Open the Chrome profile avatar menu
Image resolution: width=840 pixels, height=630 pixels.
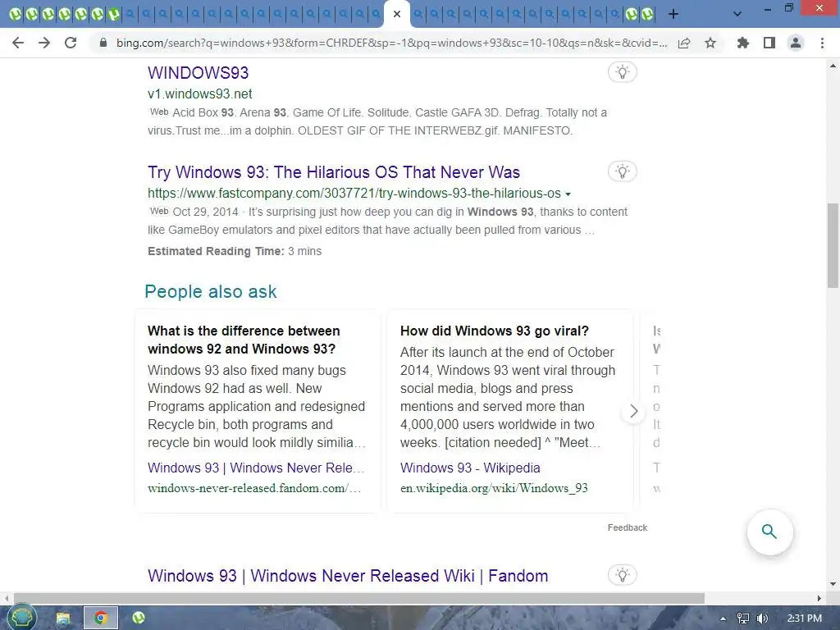[x=796, y=43]
